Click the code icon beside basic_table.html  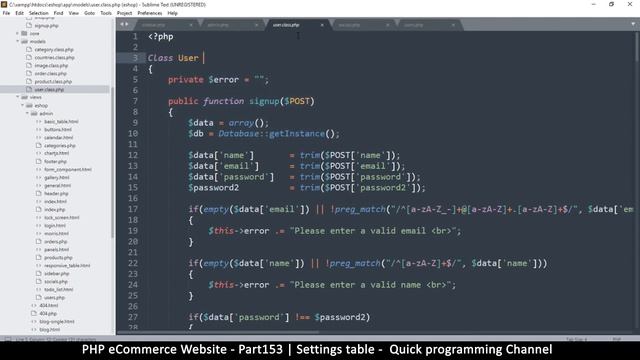click(39, 121)
